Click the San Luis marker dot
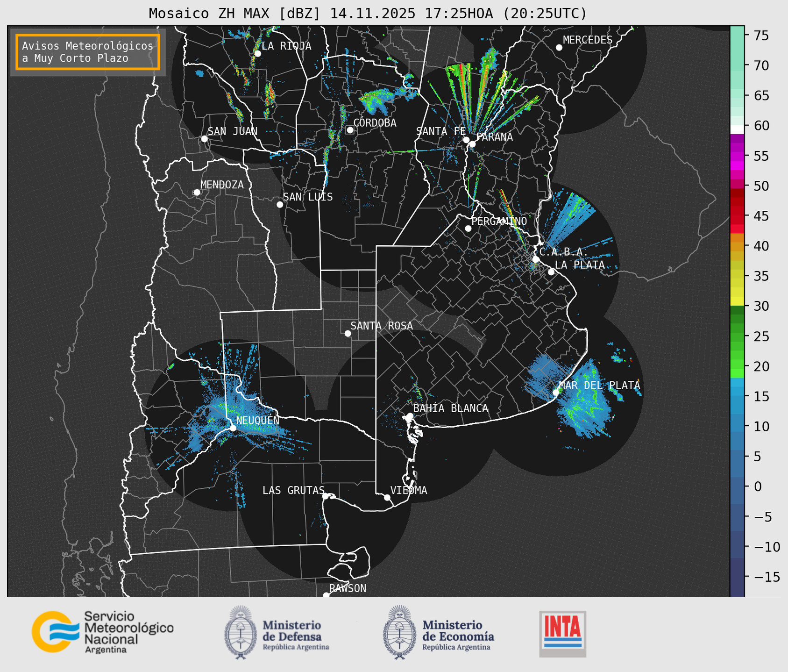 [280, 204]
